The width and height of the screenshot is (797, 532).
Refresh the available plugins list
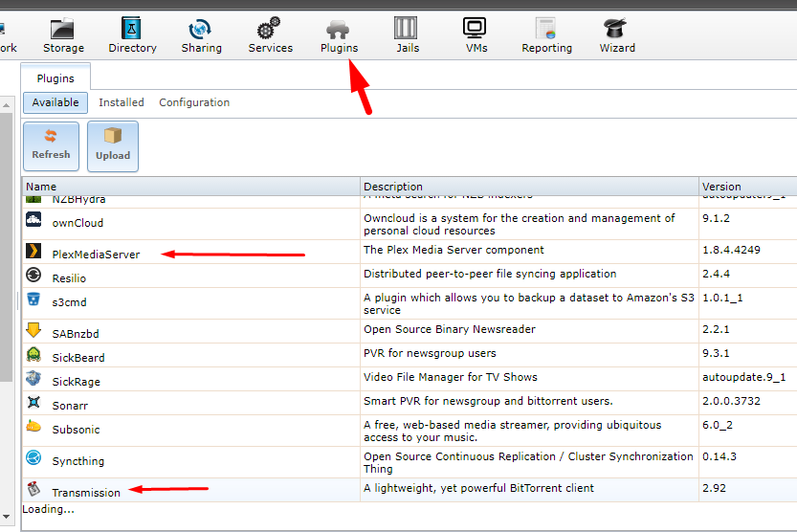(51, 145)
